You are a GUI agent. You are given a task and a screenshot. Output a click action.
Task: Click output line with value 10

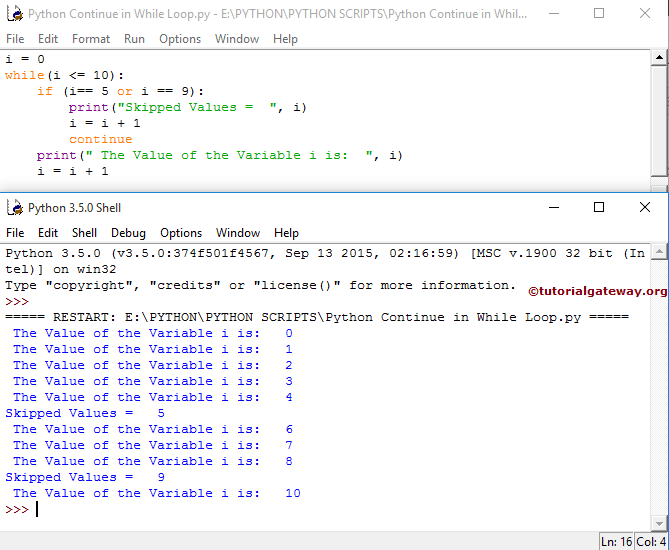point(157,493)
